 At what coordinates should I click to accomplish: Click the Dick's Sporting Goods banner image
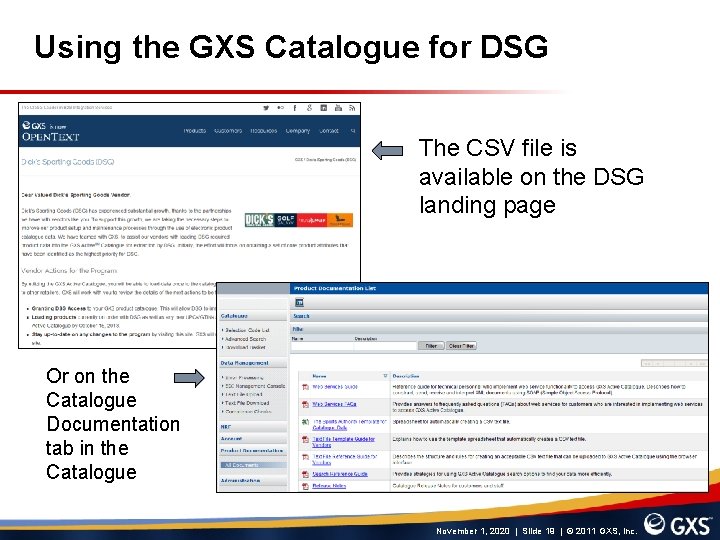click(x=298, y=220)
